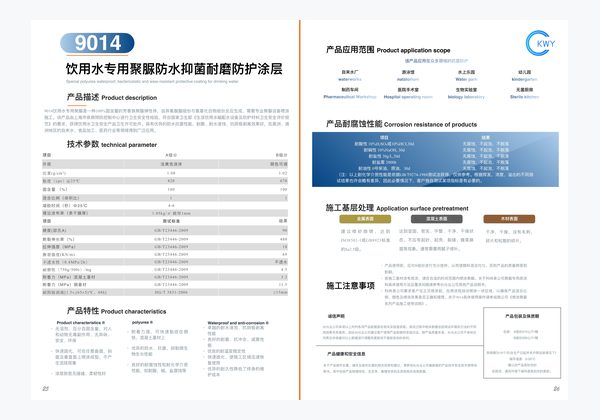Click page number 25 at bottom left
600x420 pixels.
click(46, 389)
